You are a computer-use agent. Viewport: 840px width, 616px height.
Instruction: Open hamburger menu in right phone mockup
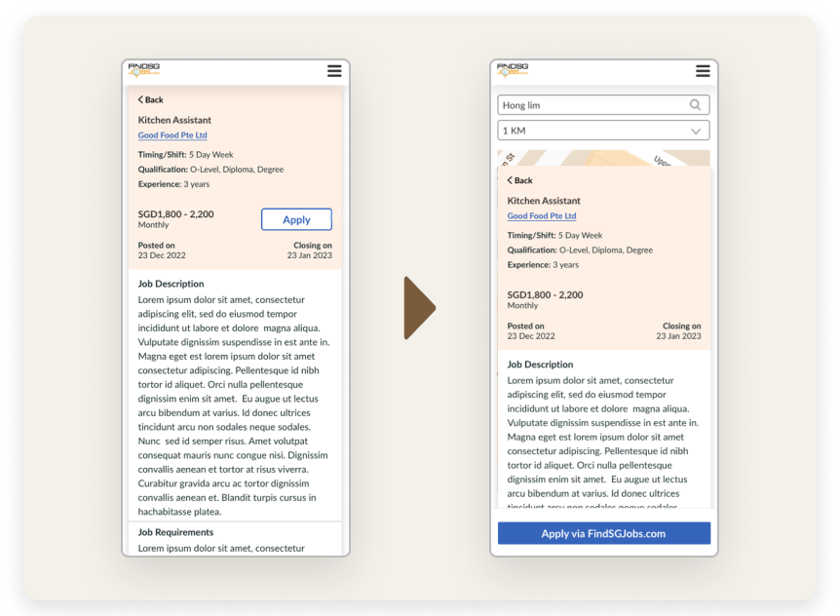point(703,71)
